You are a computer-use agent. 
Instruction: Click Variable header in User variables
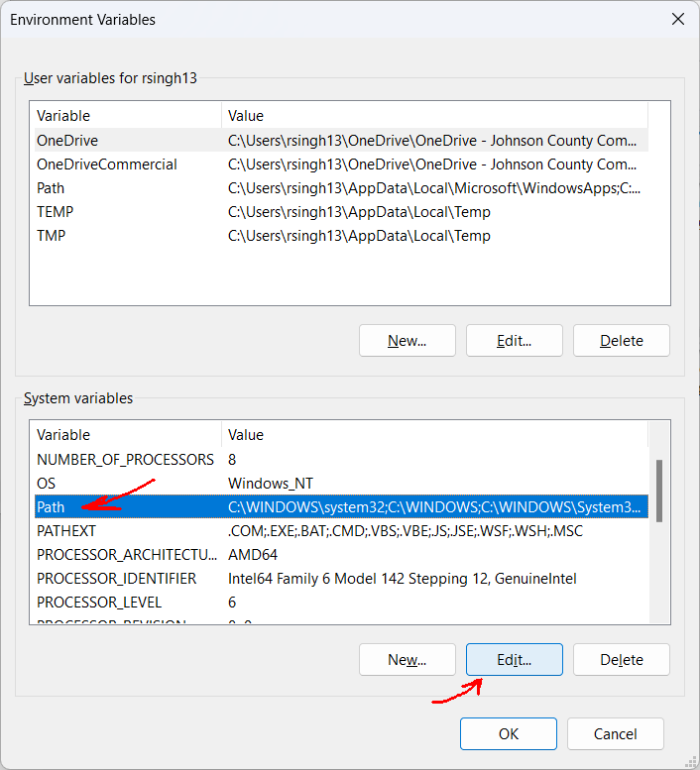click(128, 115)
